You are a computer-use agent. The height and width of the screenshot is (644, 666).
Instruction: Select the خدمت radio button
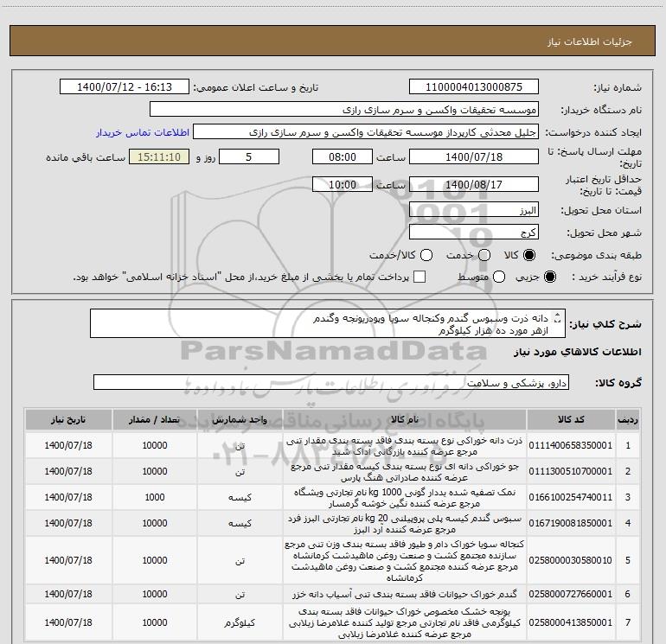click(484, 255)
